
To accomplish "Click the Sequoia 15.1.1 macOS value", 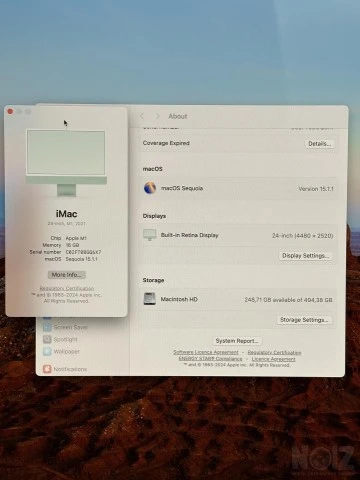I will tap(81, 259).
